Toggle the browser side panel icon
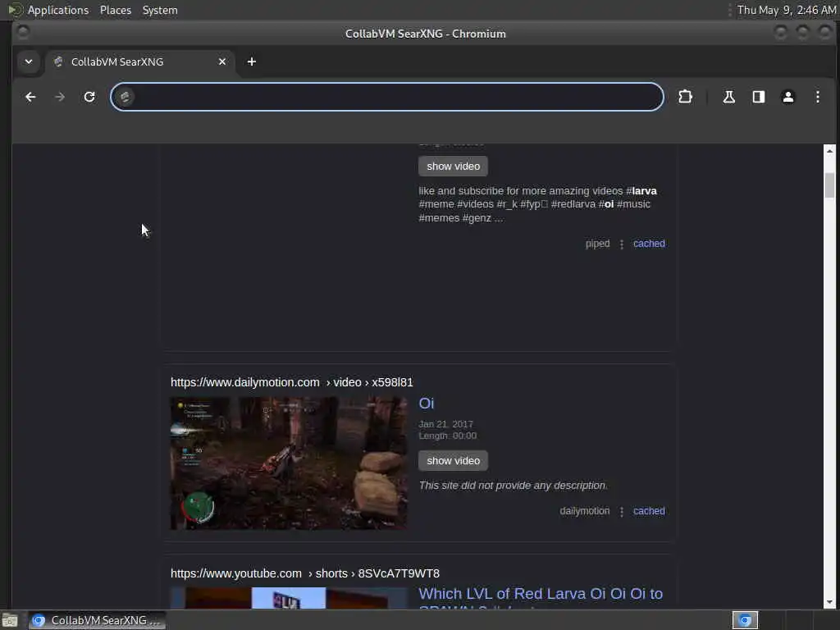Viewport: 840px width, 630px height. pos(759,97)
